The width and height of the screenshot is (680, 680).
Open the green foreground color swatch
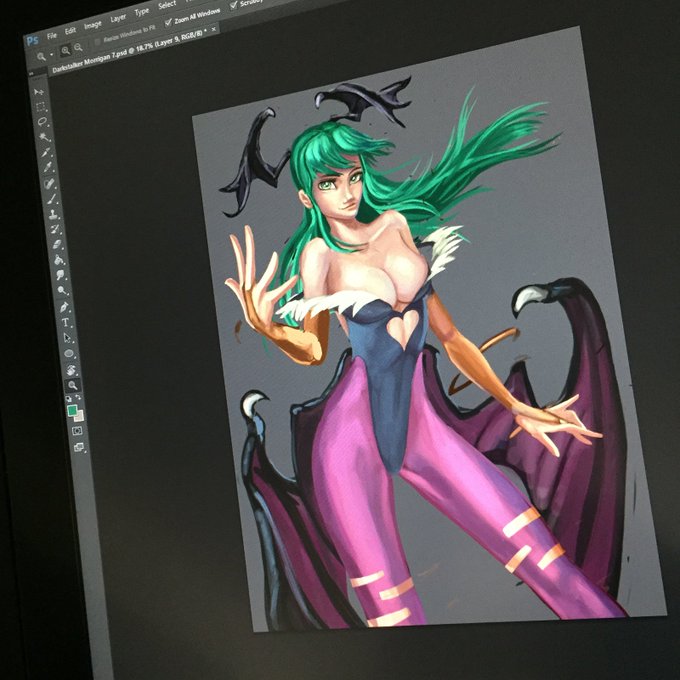click(x=72, y=410)
